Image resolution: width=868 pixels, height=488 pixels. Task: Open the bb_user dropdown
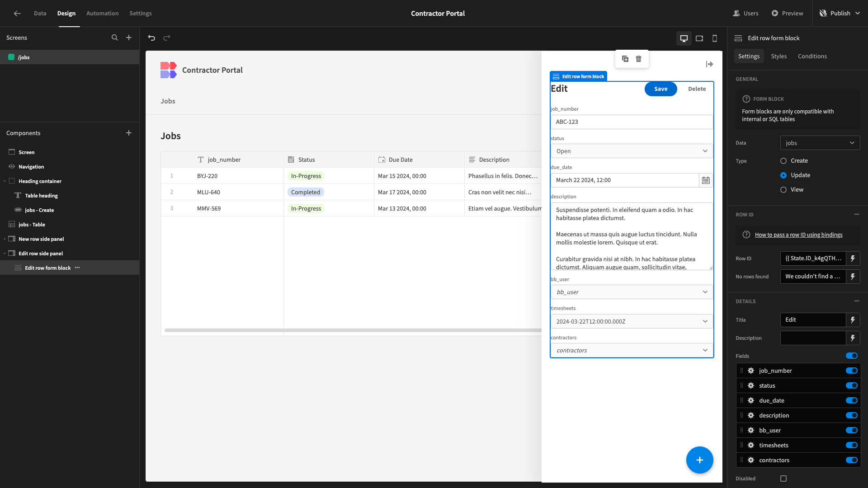(632, 292)
